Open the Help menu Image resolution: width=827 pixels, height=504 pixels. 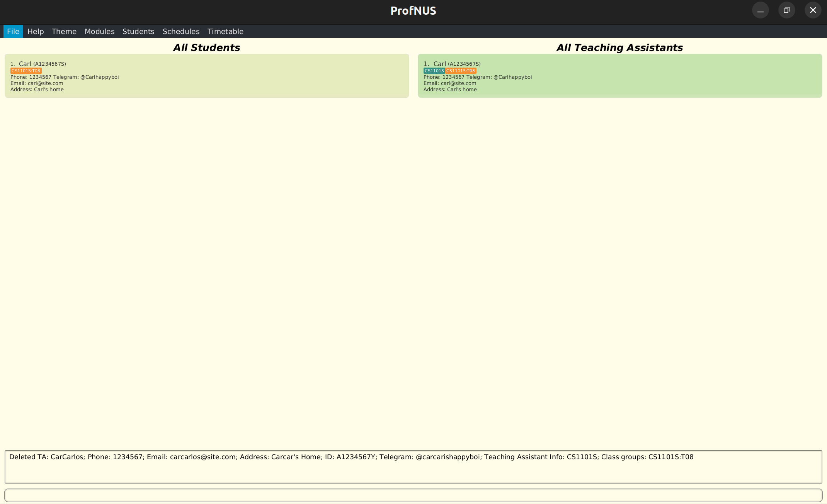36,31
